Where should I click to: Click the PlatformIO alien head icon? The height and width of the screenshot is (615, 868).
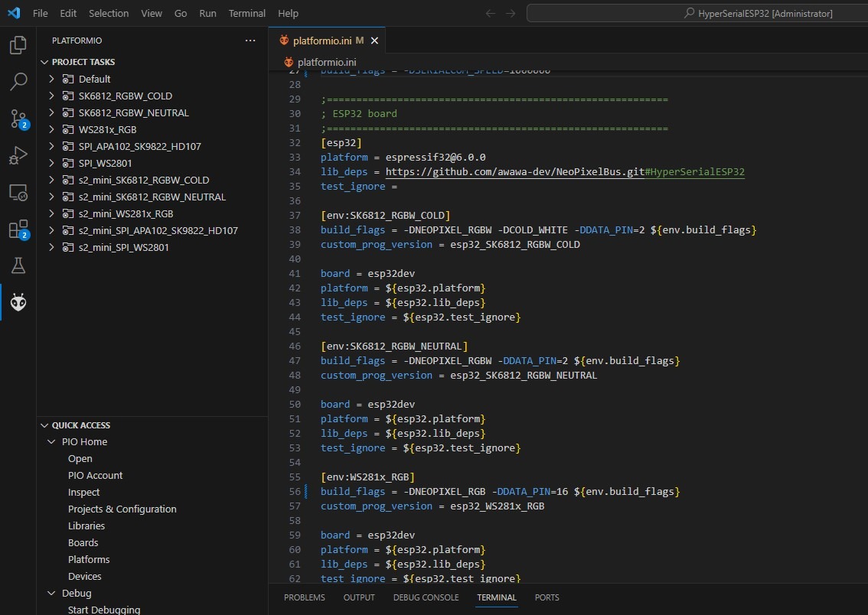pyautogui.click(x=18, y=303)
